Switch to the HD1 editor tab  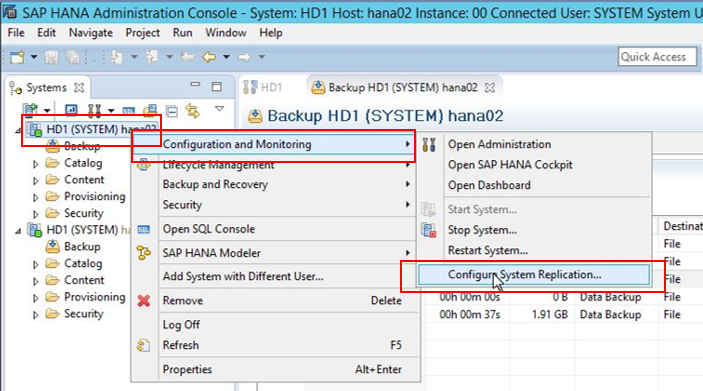pos(263,87)
